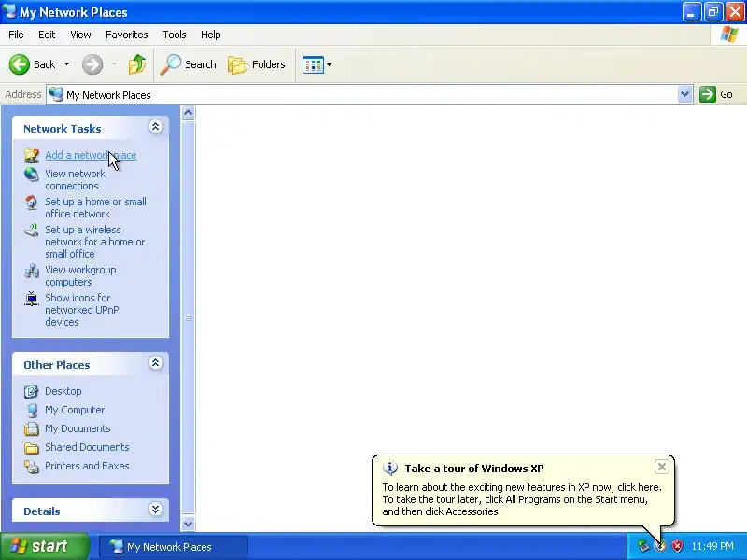This screenshot has height=560, width=747.
Task: Click the Views grid icon
Action: 313,64
